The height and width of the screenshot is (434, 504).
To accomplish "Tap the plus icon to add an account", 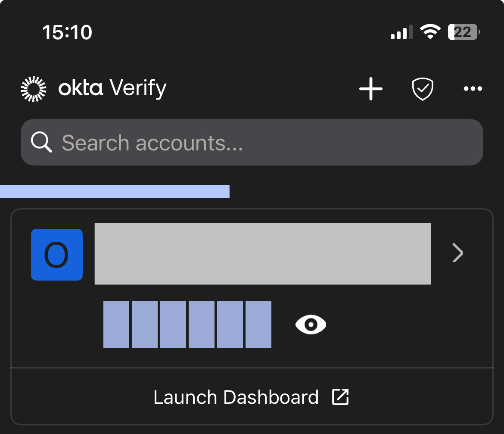I will click(370, 89).
